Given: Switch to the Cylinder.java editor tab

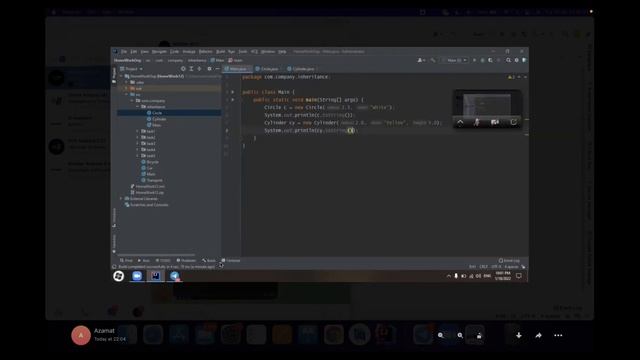Looking at the screenshot, I should coord(301,69).
